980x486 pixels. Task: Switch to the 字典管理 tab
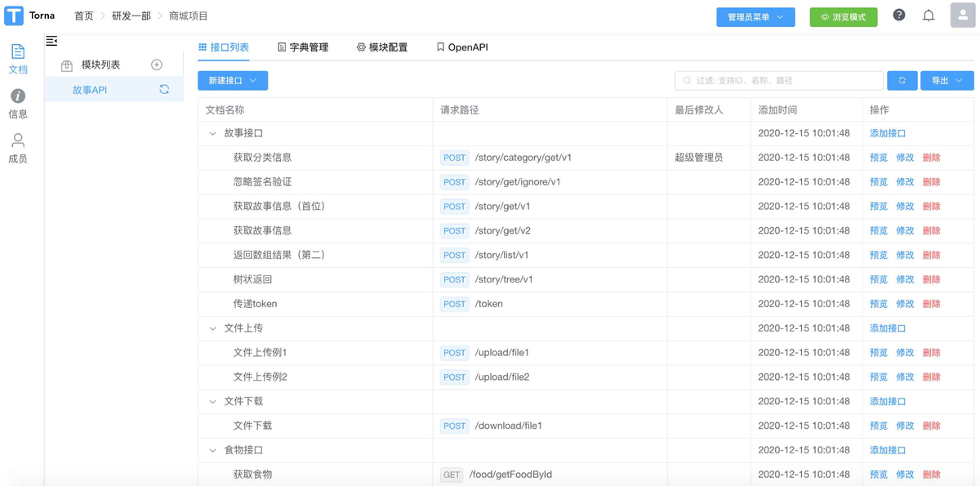[303, 47]
